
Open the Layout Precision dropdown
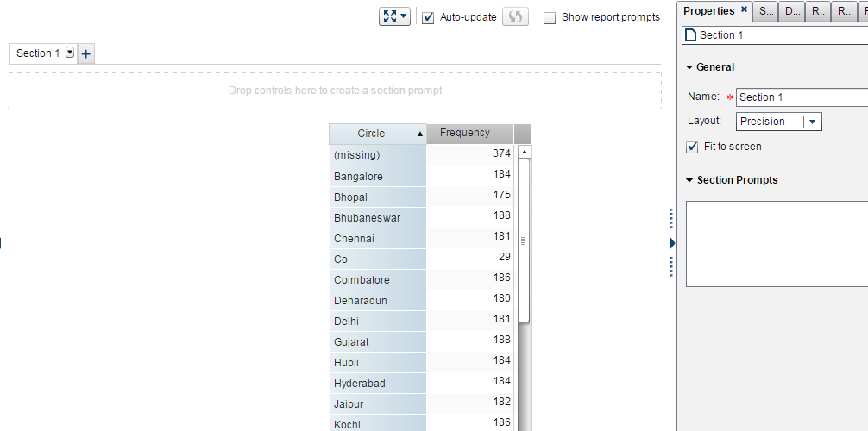coord(812,122)
